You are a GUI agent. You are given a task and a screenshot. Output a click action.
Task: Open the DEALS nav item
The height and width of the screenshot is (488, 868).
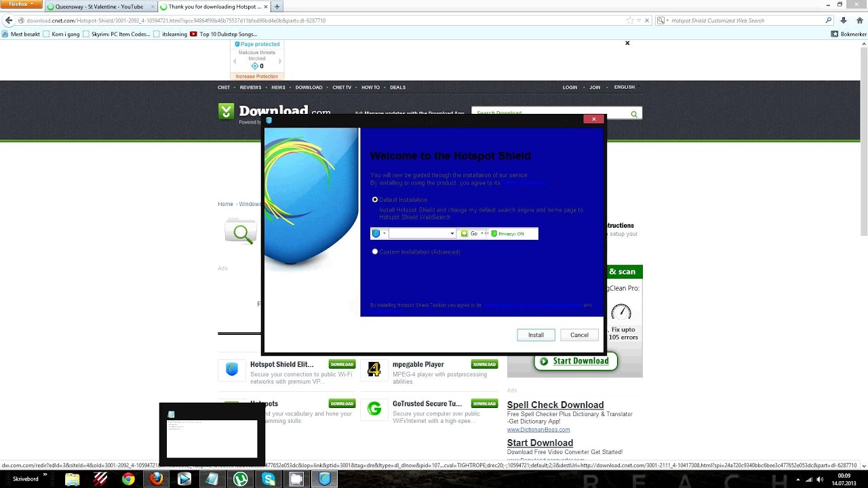397,87
